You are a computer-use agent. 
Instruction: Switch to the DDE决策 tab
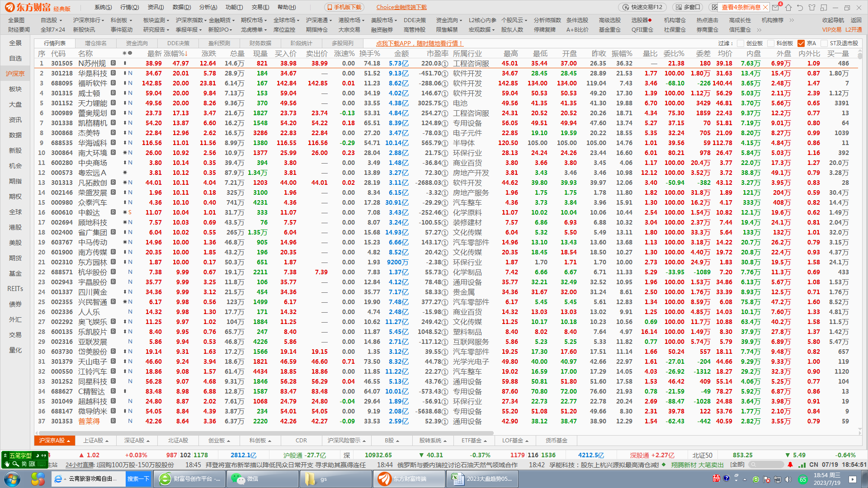(x=178, y=43)
